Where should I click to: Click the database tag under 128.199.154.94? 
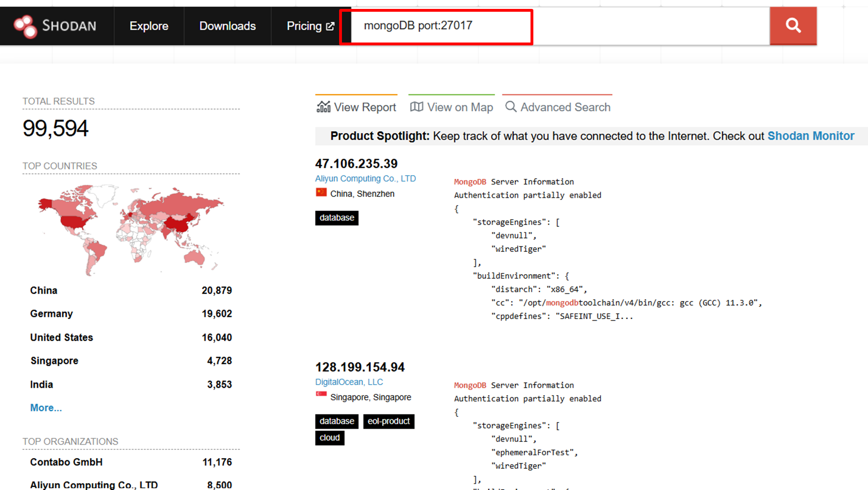pos(337,421)
